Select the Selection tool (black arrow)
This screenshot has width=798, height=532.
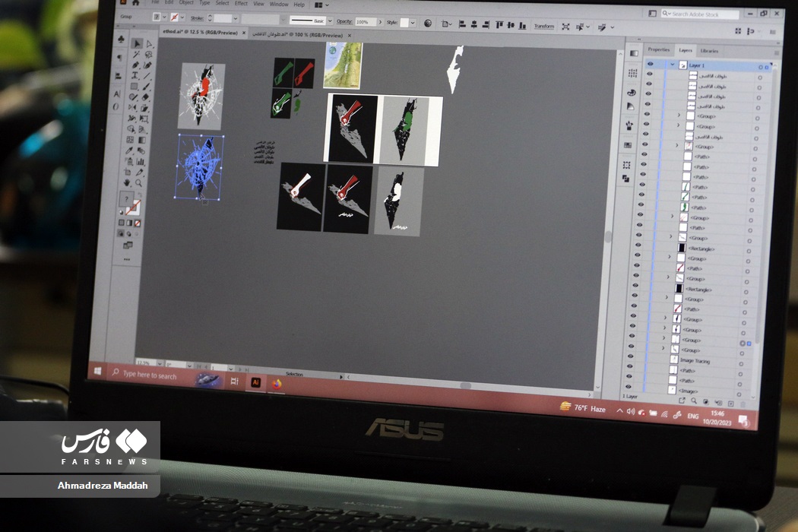[136, 44]
